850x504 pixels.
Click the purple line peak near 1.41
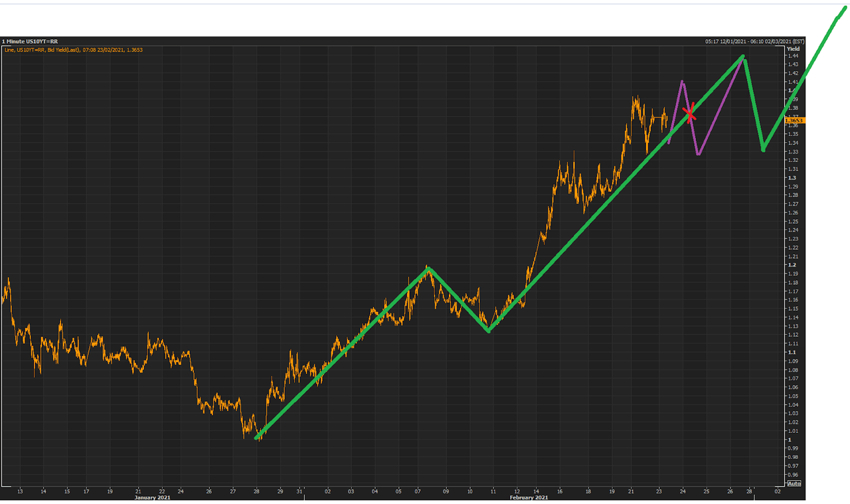(x=682, y=82)
